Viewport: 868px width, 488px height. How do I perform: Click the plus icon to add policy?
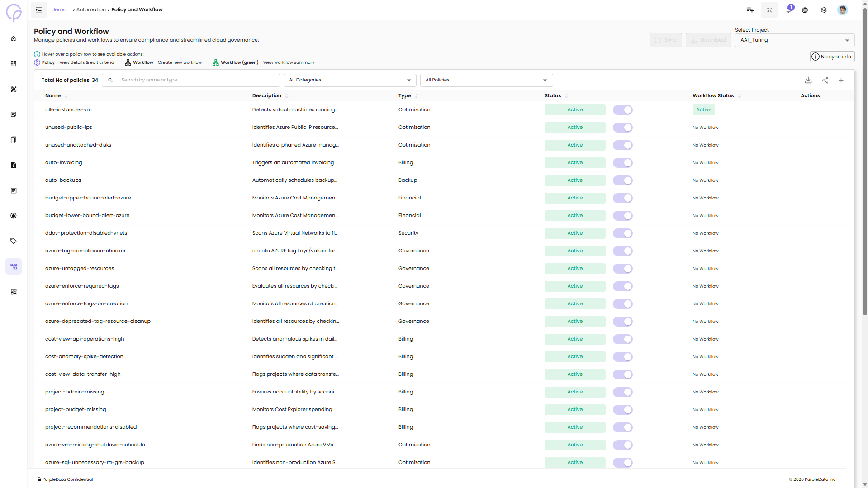841,80
